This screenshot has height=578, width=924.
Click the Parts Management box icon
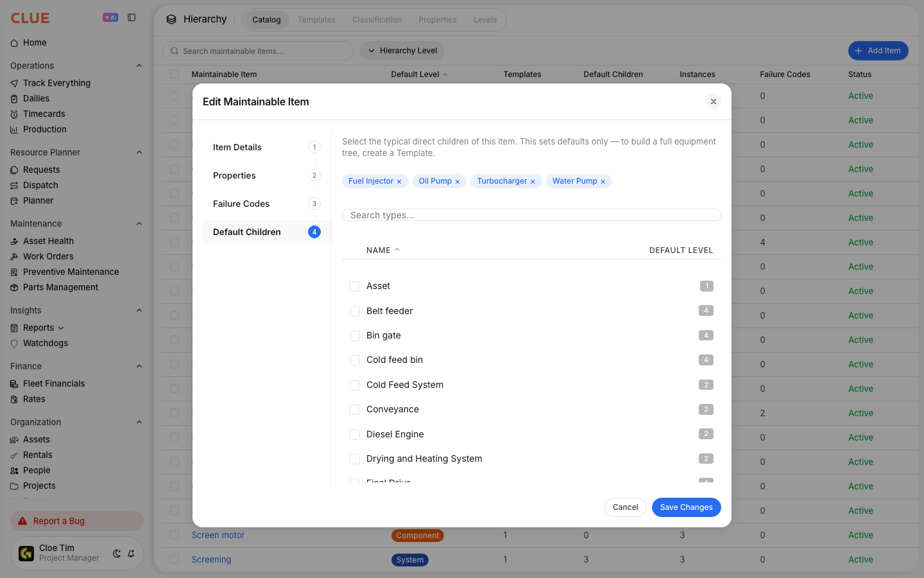coord(14,288)
